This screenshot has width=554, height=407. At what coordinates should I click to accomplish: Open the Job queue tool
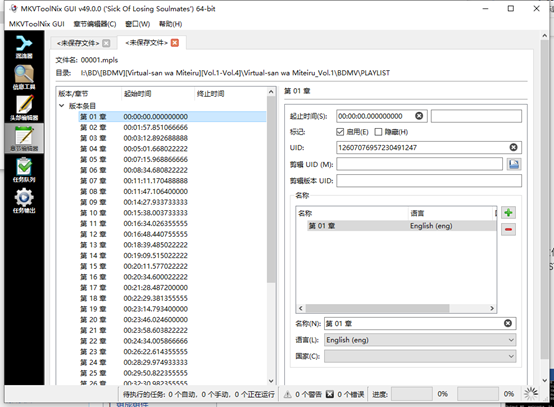(24, 170)
